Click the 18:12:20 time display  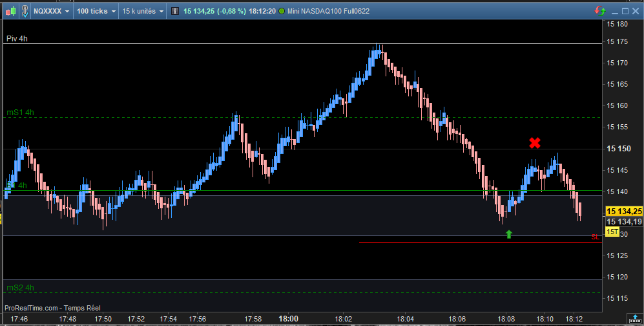[x=262, y=11]
